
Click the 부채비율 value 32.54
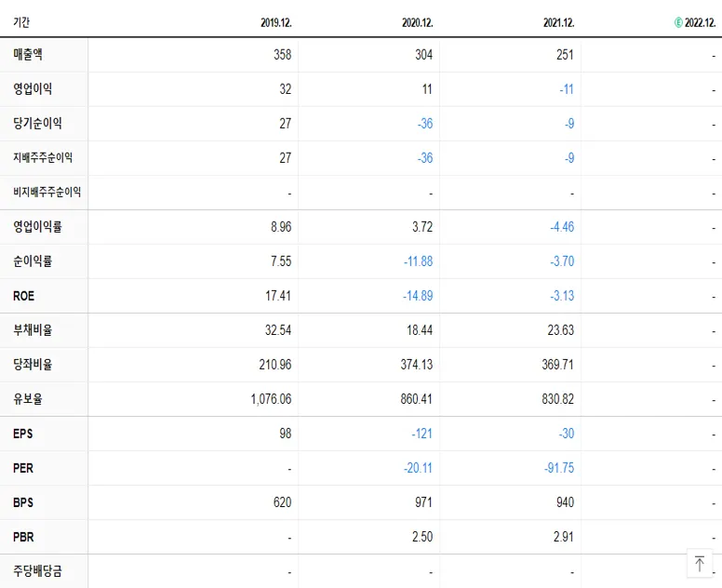(x=278, y=330)
